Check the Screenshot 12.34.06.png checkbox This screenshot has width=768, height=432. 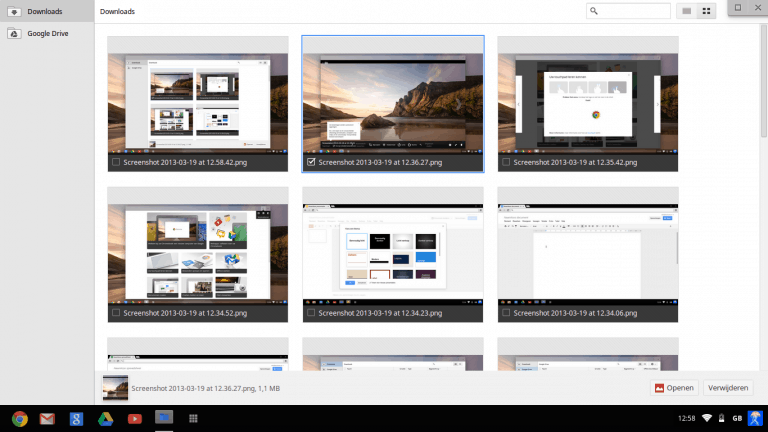506,312
